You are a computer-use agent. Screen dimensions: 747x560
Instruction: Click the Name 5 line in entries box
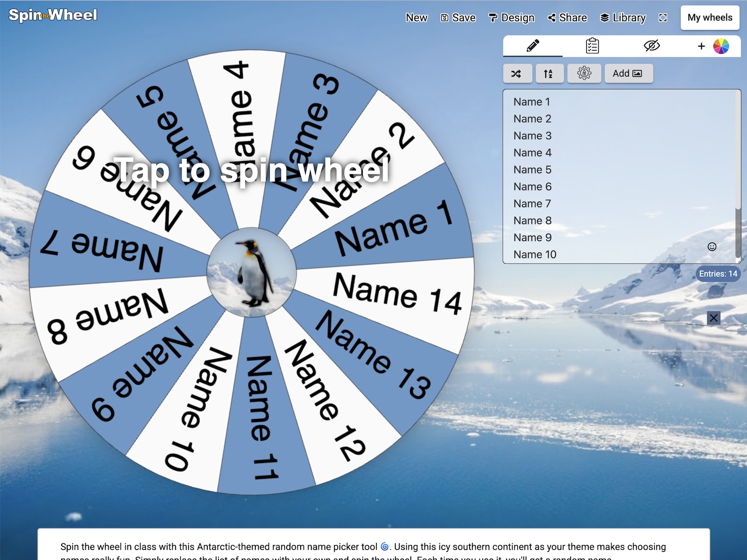point(532,169)
